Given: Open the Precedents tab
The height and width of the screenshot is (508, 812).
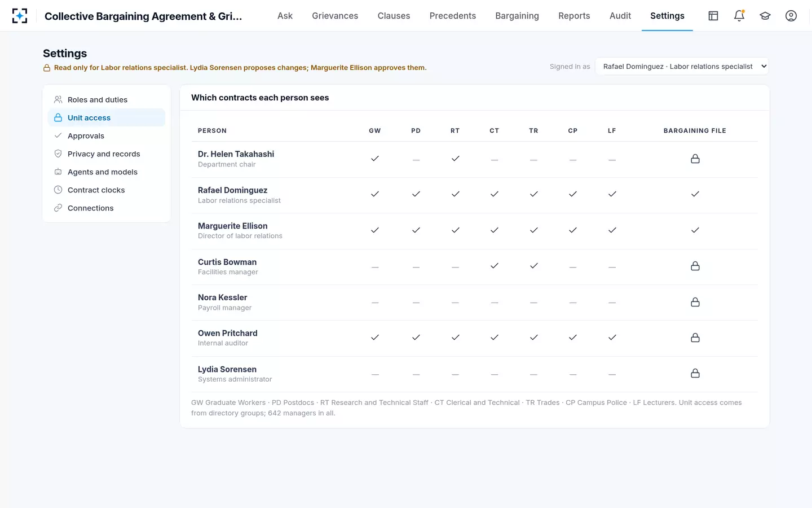Looking at the screenshot, I should tap(453, 16).
